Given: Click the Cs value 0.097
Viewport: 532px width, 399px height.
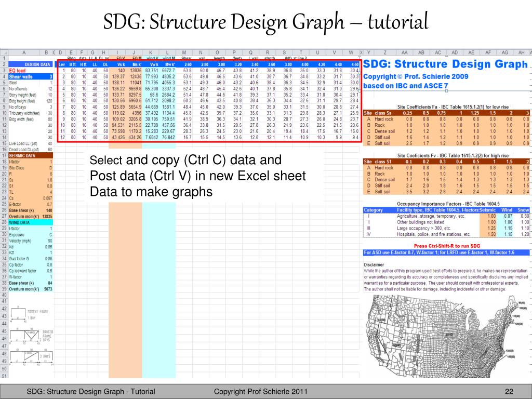Looking at the screenshot, I should pos(47,198).
